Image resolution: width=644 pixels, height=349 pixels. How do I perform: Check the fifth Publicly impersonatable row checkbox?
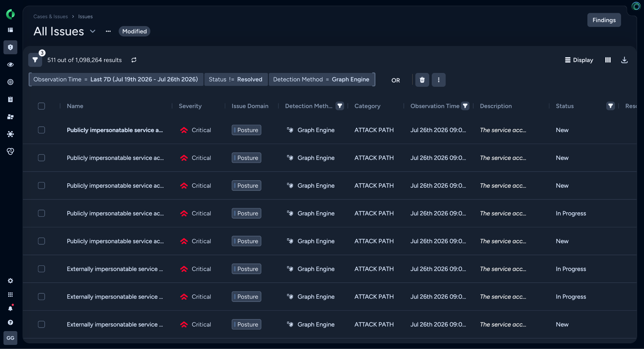42,241
